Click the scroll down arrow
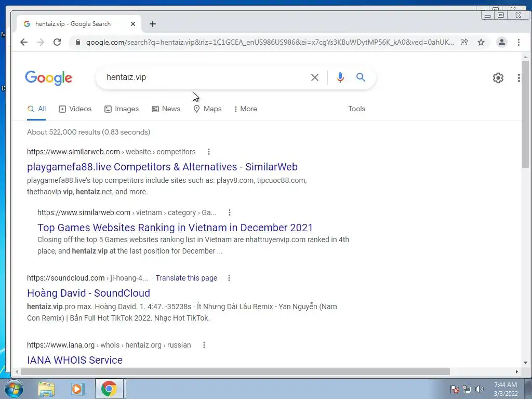The height and width of the screenshot is (399, 532). pos(525,362)
